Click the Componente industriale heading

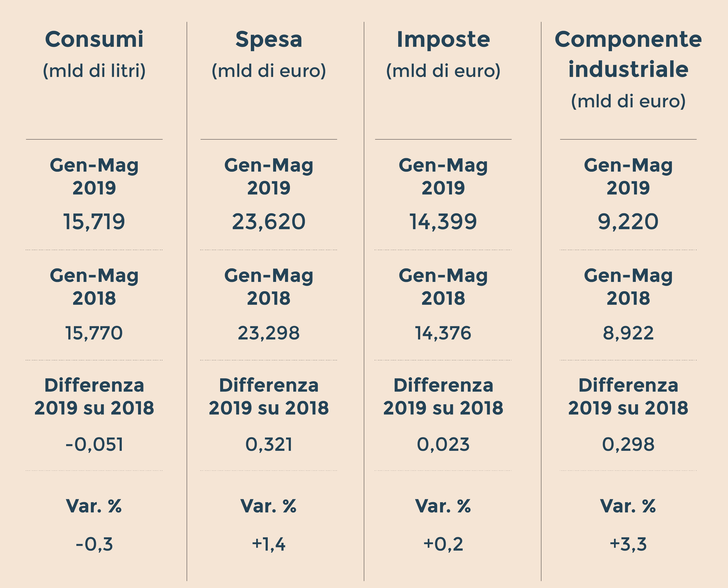[628, 54]
